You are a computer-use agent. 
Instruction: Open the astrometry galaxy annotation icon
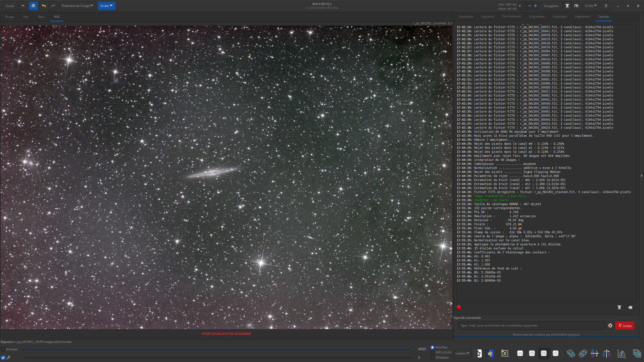[505, 354]
